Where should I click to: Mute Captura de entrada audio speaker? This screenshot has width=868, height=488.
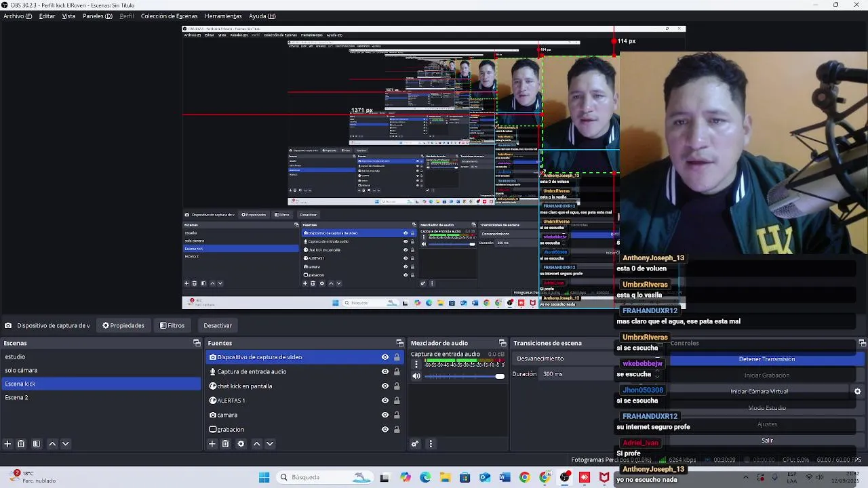pos(416,376)
